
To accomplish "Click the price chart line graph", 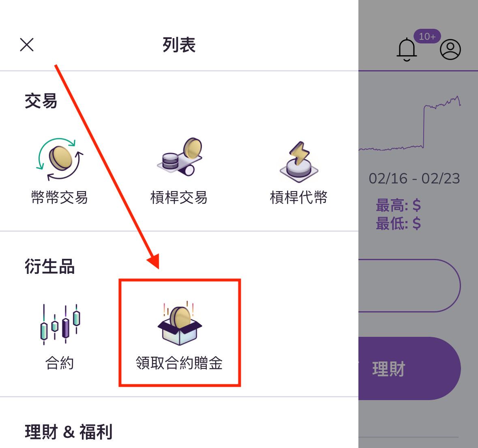I will tap(410, 124).
